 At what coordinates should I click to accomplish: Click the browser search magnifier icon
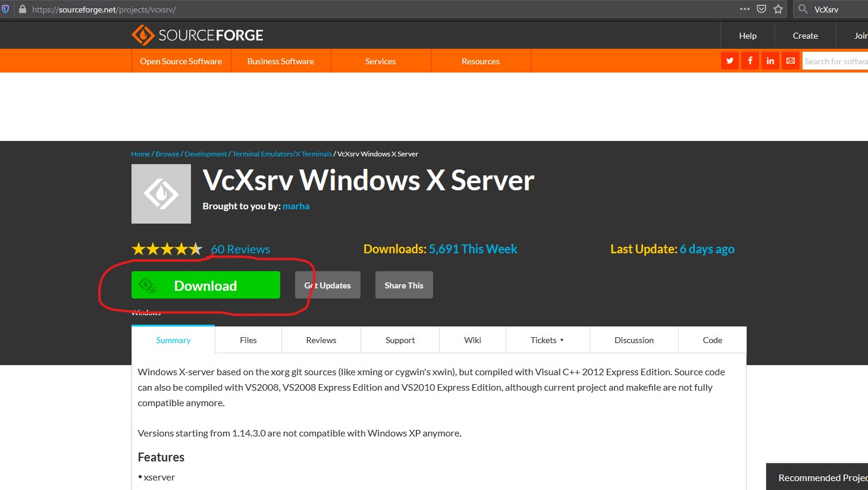803,9
